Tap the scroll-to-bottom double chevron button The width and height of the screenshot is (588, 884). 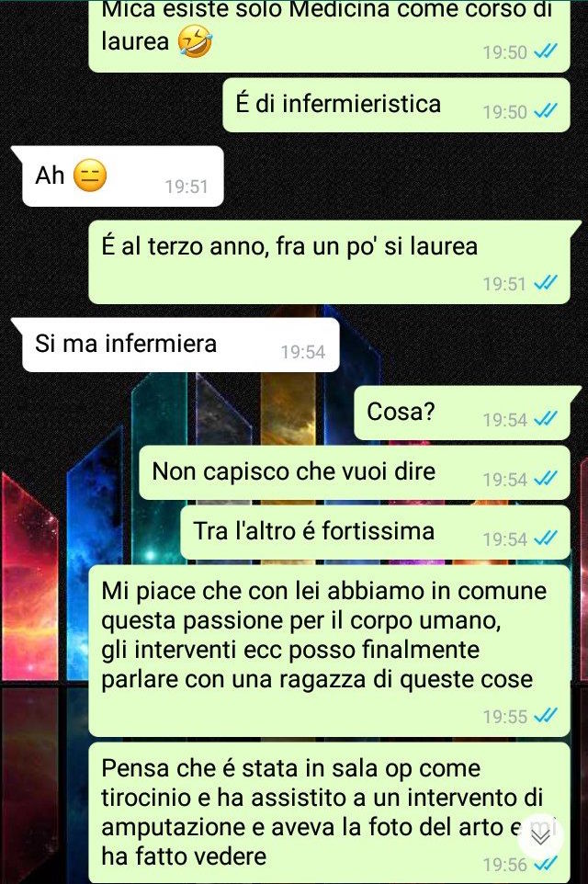point(540,837)
